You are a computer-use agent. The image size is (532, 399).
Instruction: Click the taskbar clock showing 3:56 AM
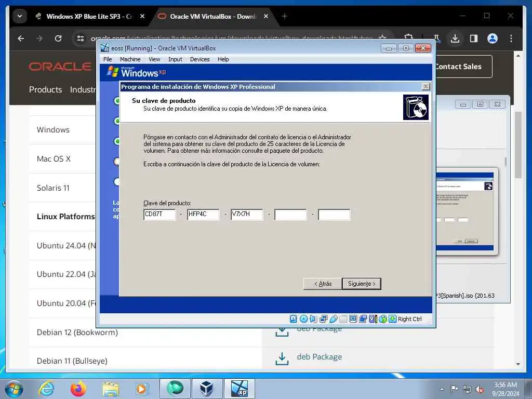click(x=506, y=389)
